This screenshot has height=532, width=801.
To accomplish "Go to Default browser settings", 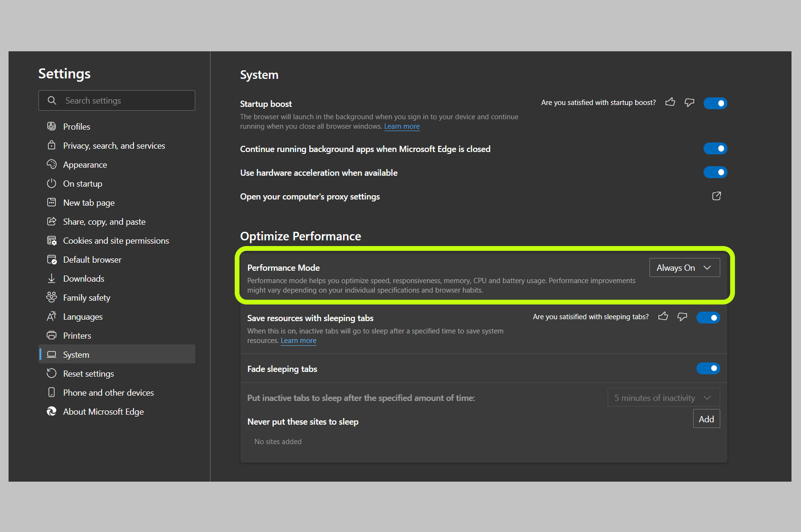I will 117,259.
